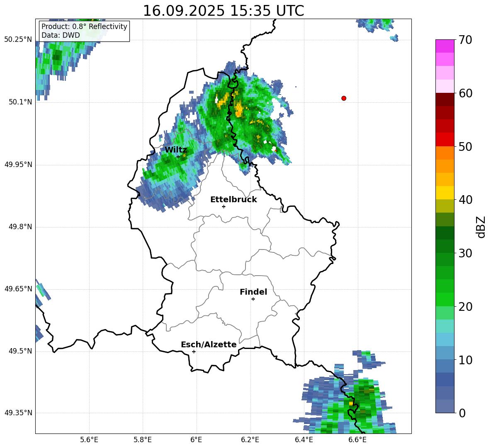Image resolution: width=491 pixels, height=448 pixels.
Task: Click the Wiltz location cross marker
Action: (x=178, y=157)
